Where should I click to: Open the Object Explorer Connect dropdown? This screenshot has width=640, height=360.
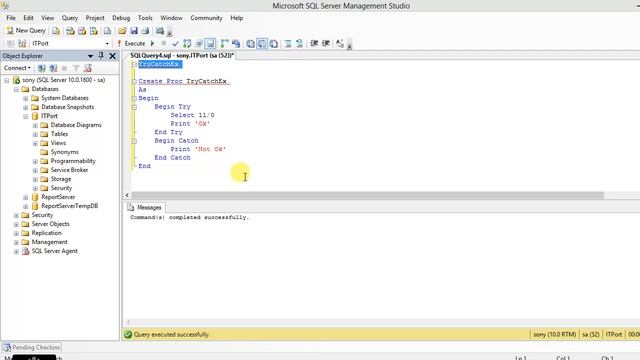pyautogui.click(x=17, y=68)
